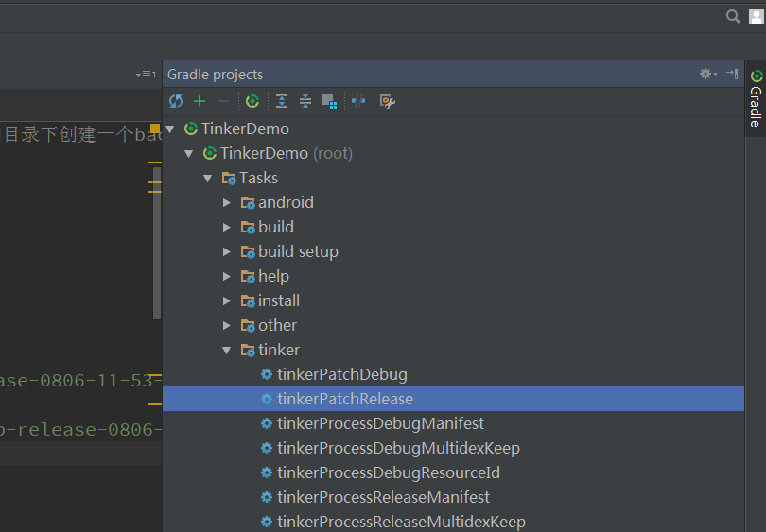Select the tinkerProcessDebugMultidexKeep task
The width and height of the screenshot is (766, 532).
pyautogui.click(x=398, y=448)
